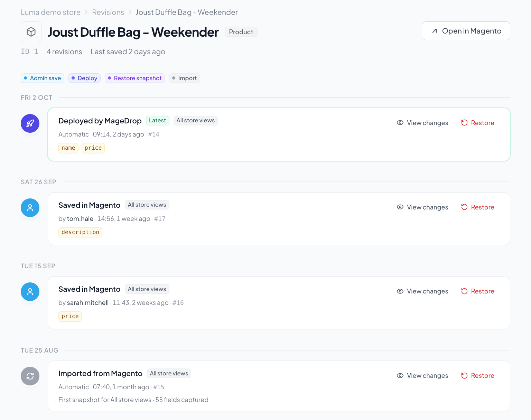The height and width of the screenshot is (420, 531).
Task: Click the tom.hale username
Action: coord(80,219)
